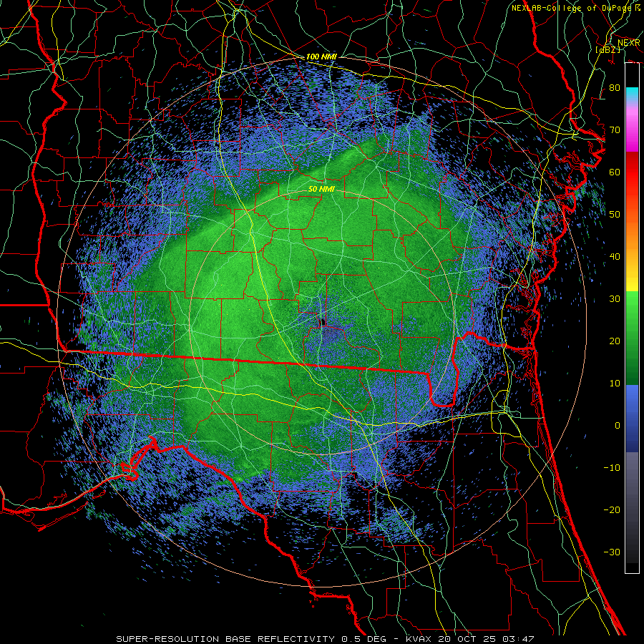Viewport: 644px width, 644px height.
Task: Click the 60 value on the dBZ scale
Action: [615, 172]
